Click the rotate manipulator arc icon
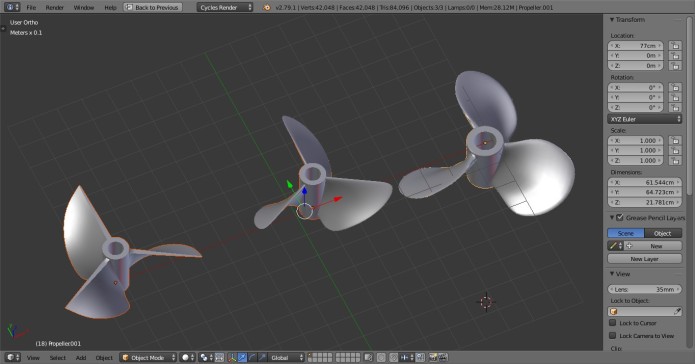 tap(252, 357)
